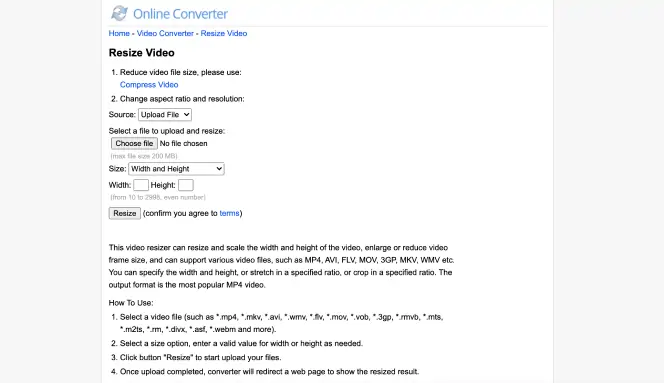Go to Home breadcrumb link

pyautogui.click(x=119, y=33)
